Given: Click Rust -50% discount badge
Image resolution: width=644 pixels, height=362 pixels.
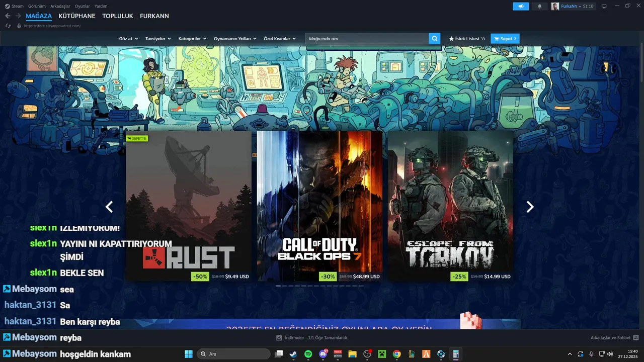Looking at the screenshot, I should tap(200, 277).
